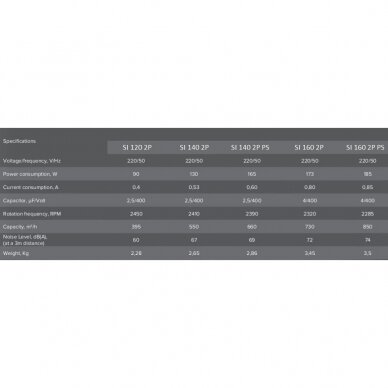Select the 730 capacity value
Viewport: 388px width, 388px height.
click(x=310, y=227)
